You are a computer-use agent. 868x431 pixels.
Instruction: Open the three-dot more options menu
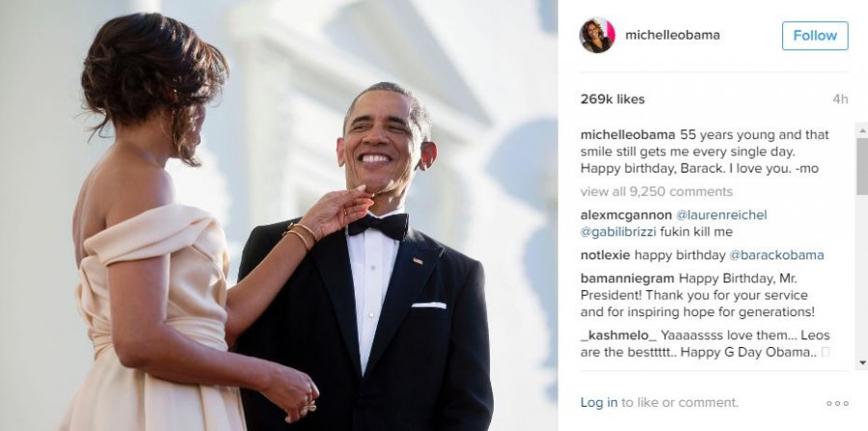837,403
